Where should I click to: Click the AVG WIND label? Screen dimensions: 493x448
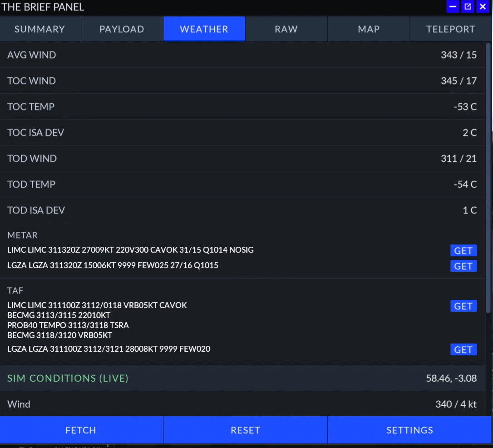pos(31,55)
